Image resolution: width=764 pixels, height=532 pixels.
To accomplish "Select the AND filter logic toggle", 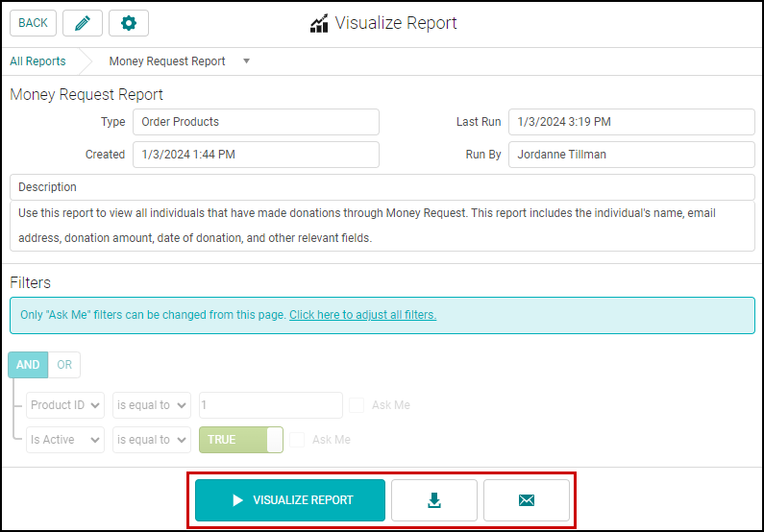I will click(x=28, y=365).
